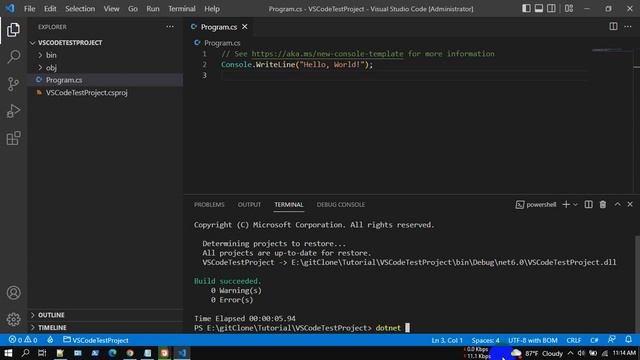Click errors and warnings status indicator

(x=23, y=340)
